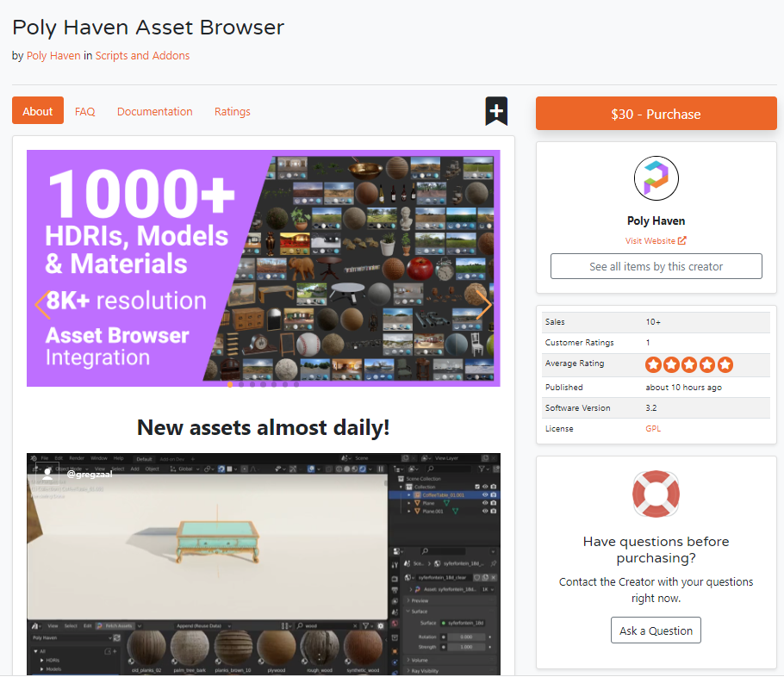
Task: Play the @gregzaal Blender demo video
Action: 263,564
